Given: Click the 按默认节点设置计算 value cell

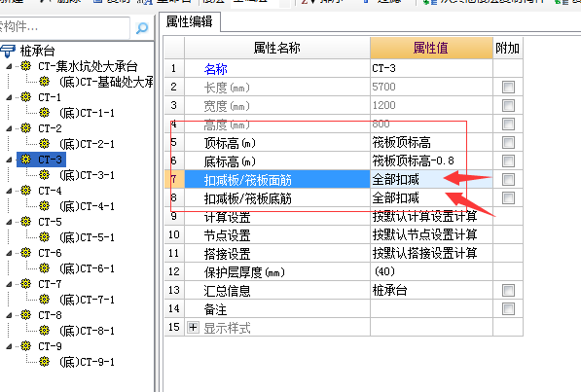Looking at the screenshot, I should [431, 234].
